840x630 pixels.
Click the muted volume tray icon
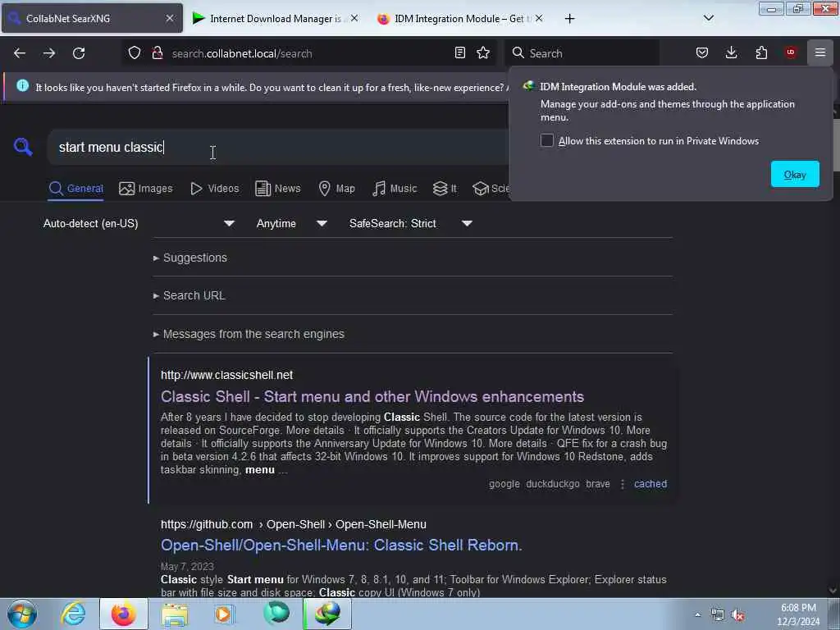738,615
